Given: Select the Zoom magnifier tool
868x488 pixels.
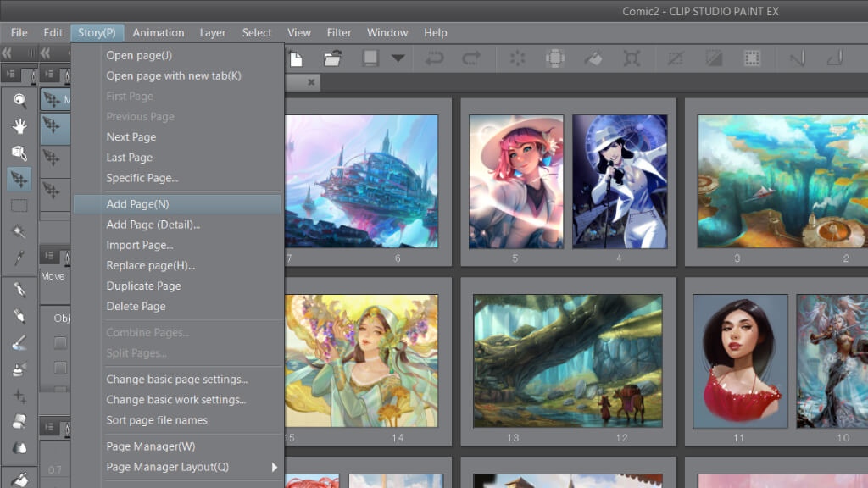Looking at the screenshot, I should click(19, 101).
